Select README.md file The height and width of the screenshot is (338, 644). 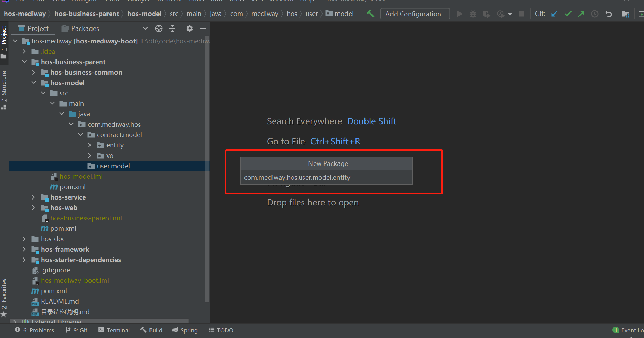[x=60, y=301]
